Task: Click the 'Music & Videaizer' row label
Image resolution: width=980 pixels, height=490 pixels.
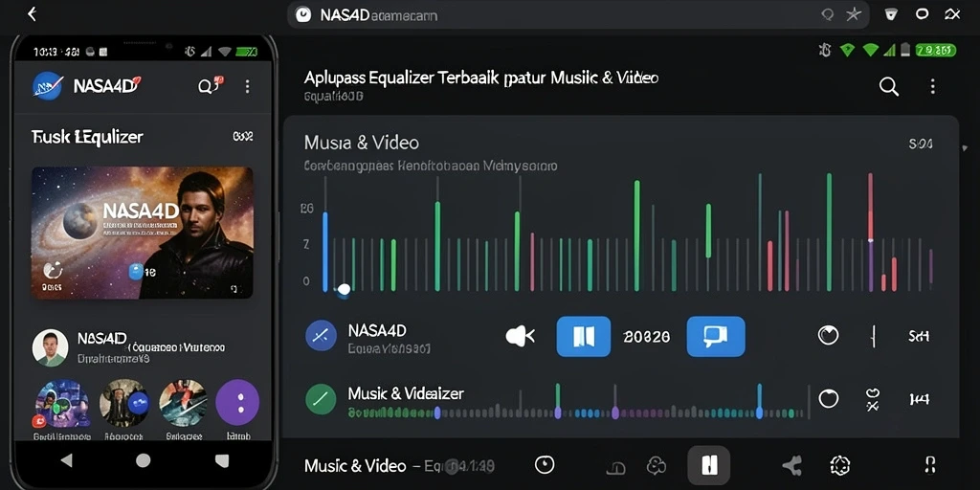Action: pyautogui.click(x=406, y=393)
